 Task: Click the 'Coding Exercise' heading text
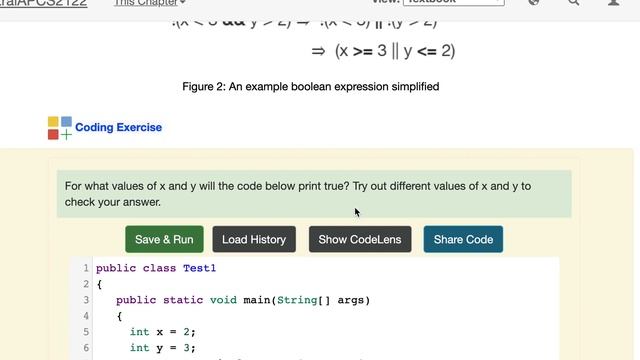118,127
